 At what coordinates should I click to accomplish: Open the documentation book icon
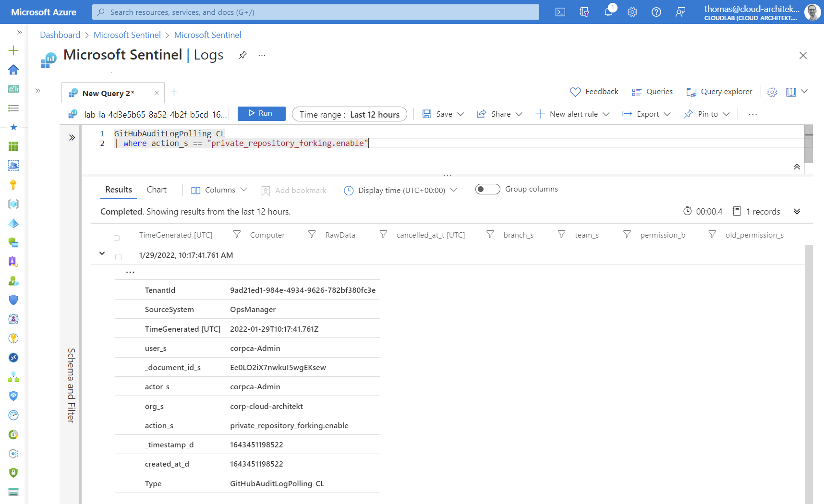point(791,92)
